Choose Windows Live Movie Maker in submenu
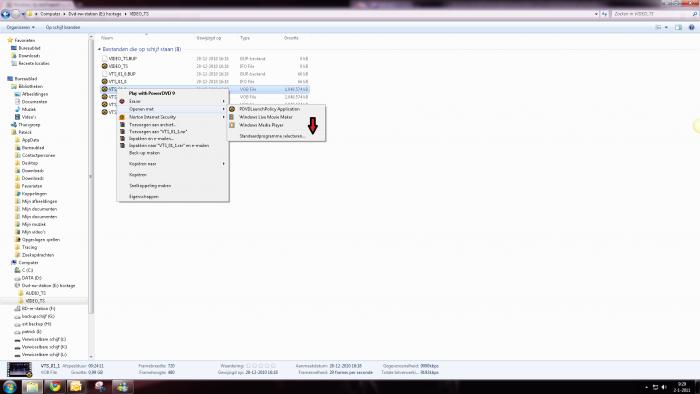Image resolution: width=700 pixels, height=394 pixels. [266, 117]
